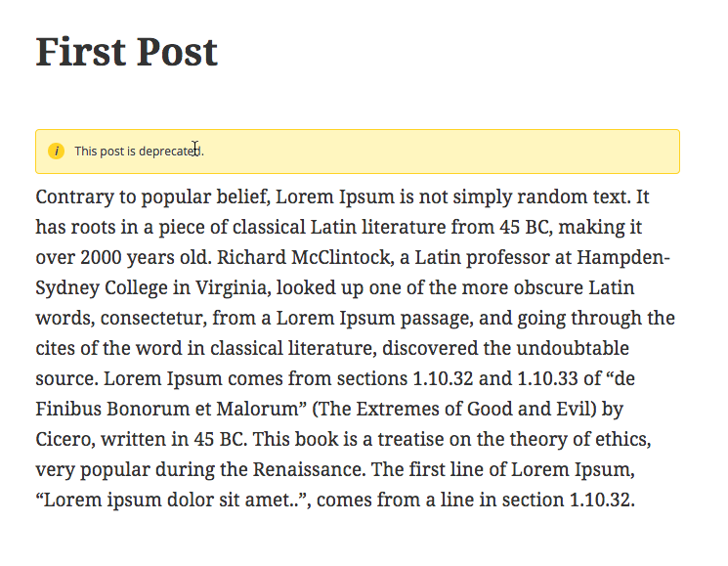Viewport: 728px width, 566px height.
Task: Click the yellow info icon in notice
Action: pos(56,151)
